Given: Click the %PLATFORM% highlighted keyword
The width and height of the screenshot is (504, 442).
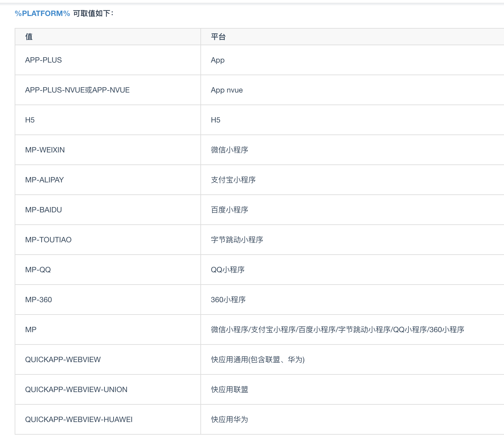Looking at the screenshot, I should 42,13.
